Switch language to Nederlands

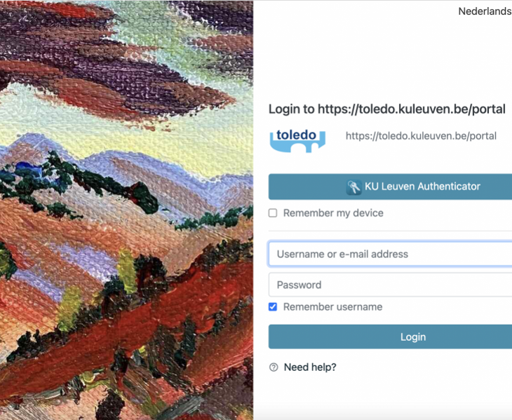point(485,11)
